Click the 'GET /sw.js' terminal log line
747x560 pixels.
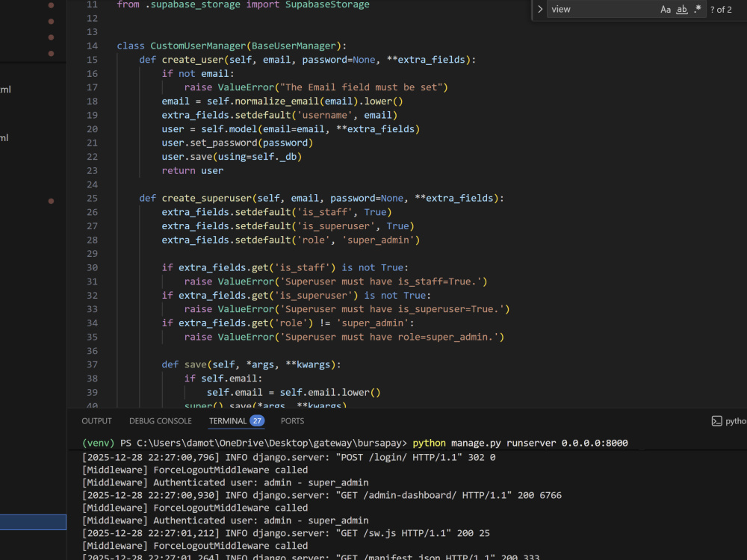(x=286, y=533)
